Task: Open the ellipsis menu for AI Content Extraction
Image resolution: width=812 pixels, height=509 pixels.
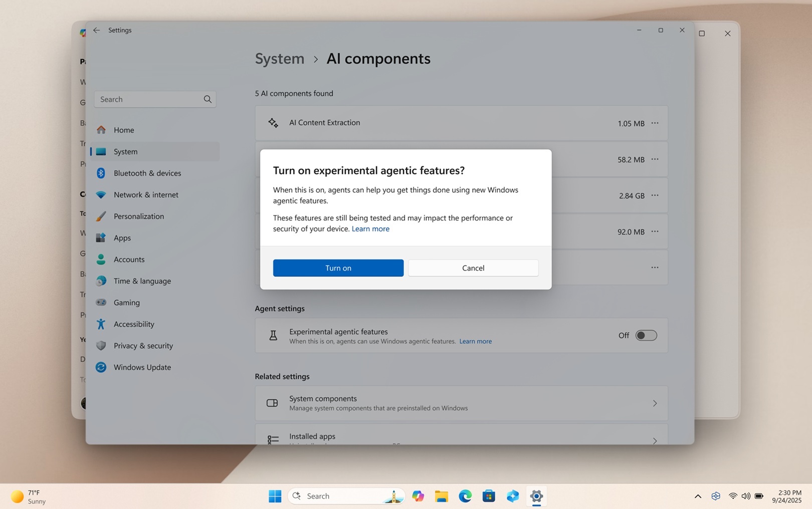Action: [655, 123]
